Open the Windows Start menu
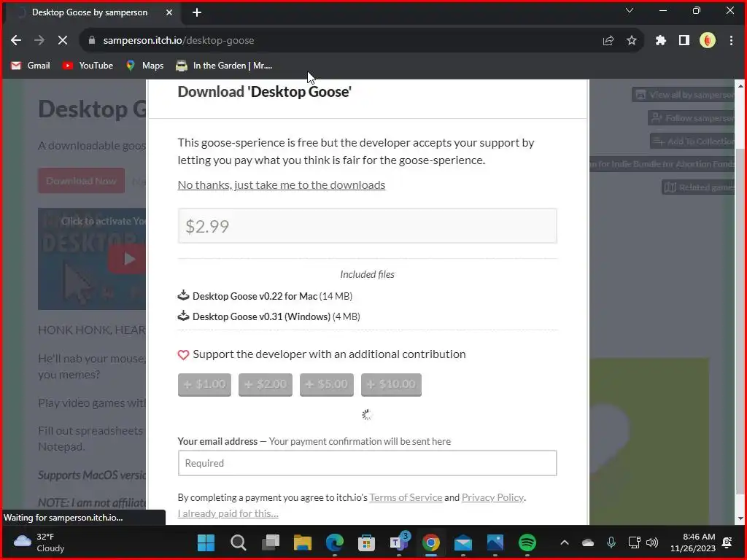Viewport: 747px width, 560px height. [206, 542]
